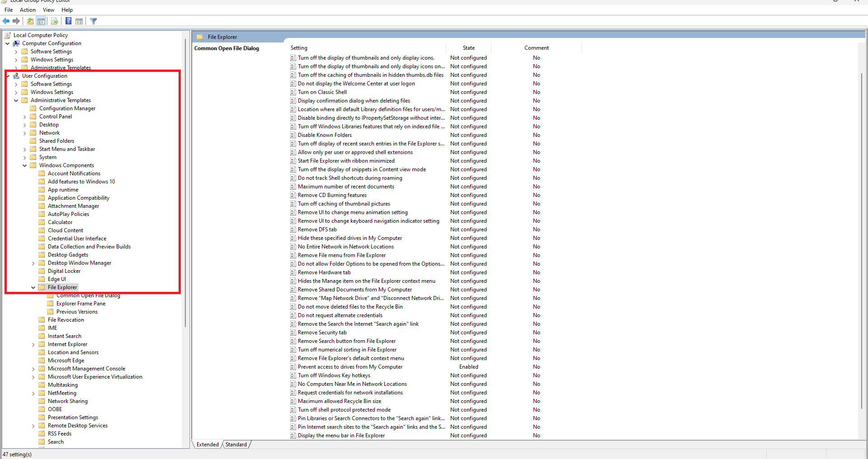Click the folder icon of Previous Versions

(x=50, y=312)
